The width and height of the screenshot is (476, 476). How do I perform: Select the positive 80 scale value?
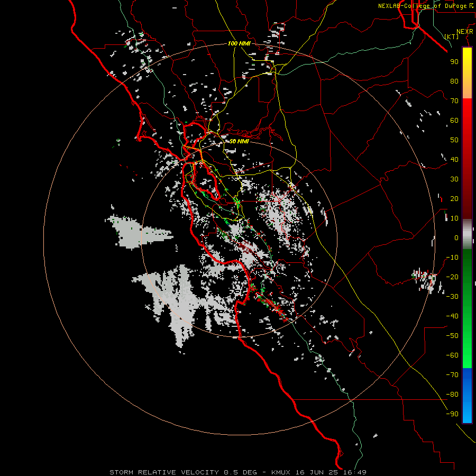pos(454,81)
